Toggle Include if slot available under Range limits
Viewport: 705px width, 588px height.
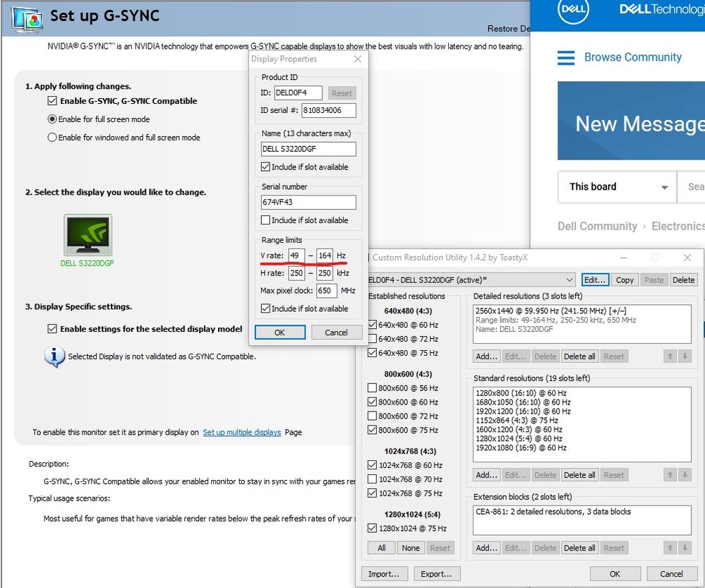point(265,308)
